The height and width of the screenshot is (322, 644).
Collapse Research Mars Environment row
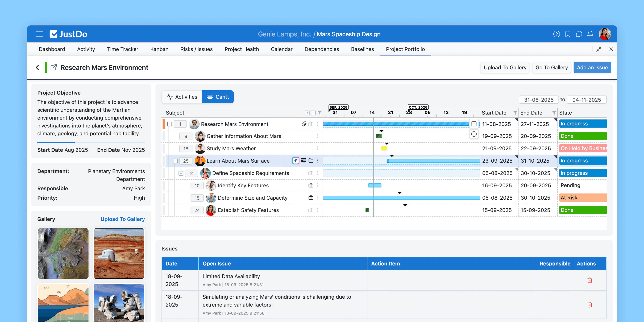coord(170,124)
